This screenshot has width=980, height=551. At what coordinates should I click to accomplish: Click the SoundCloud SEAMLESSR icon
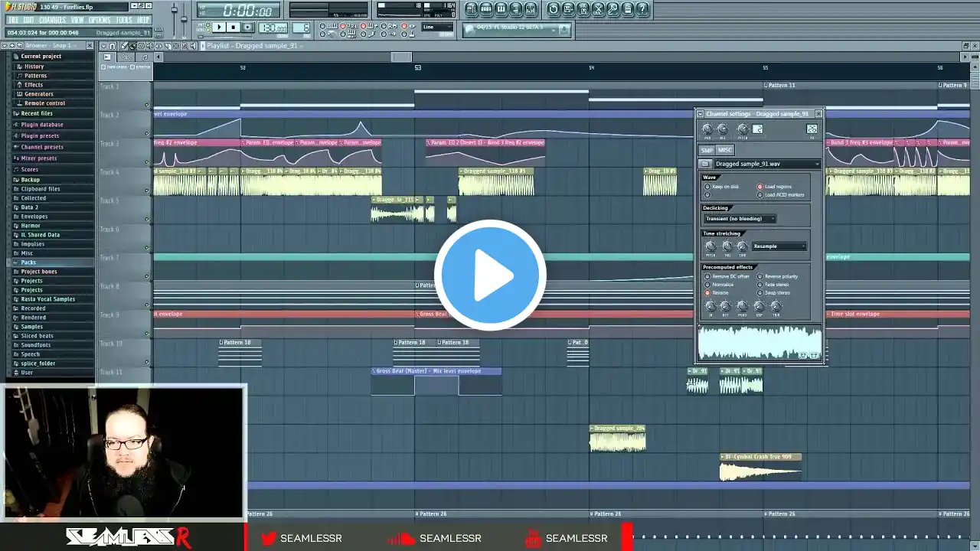(400, 539)
